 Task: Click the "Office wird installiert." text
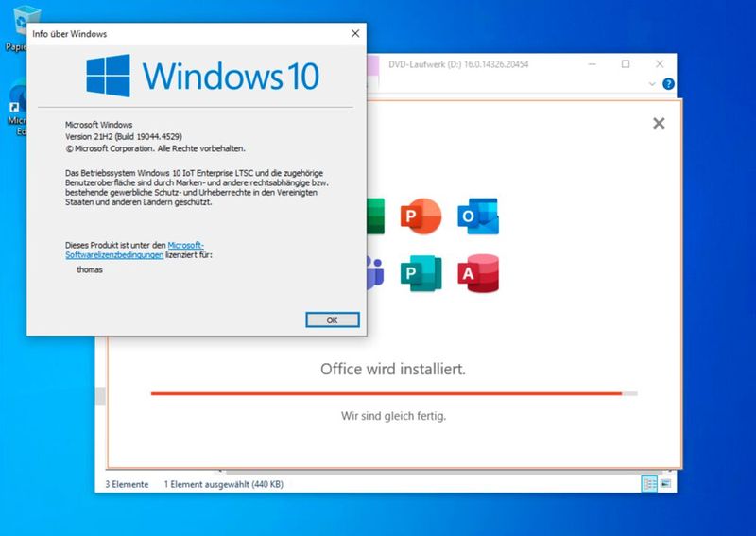tap(393, 369)
